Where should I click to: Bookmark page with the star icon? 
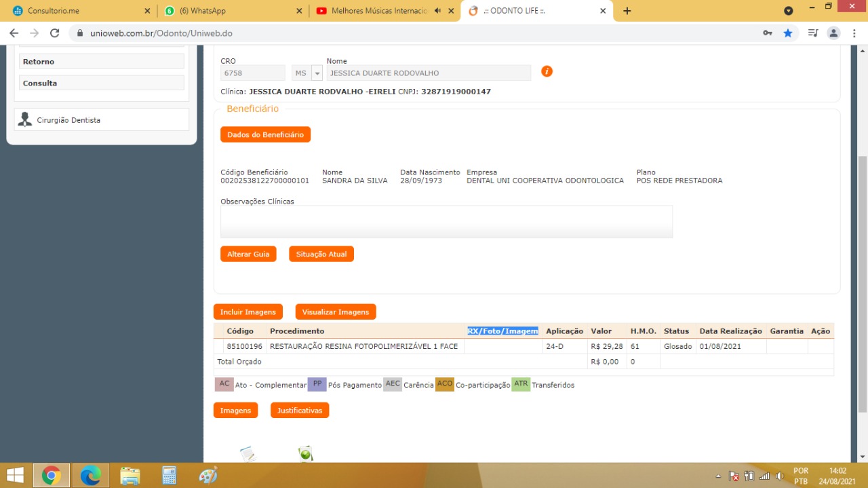[788, 33]
